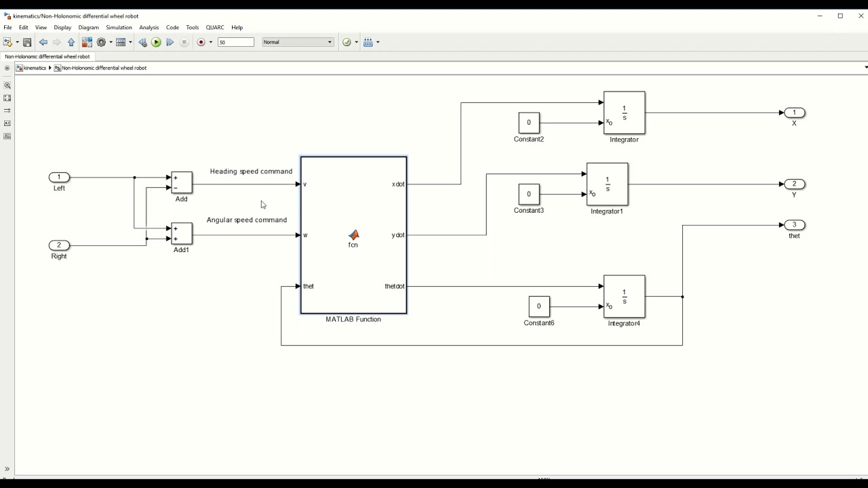Click the Heading speed command label
Screen dimensions: 868x488
(251, 171)
